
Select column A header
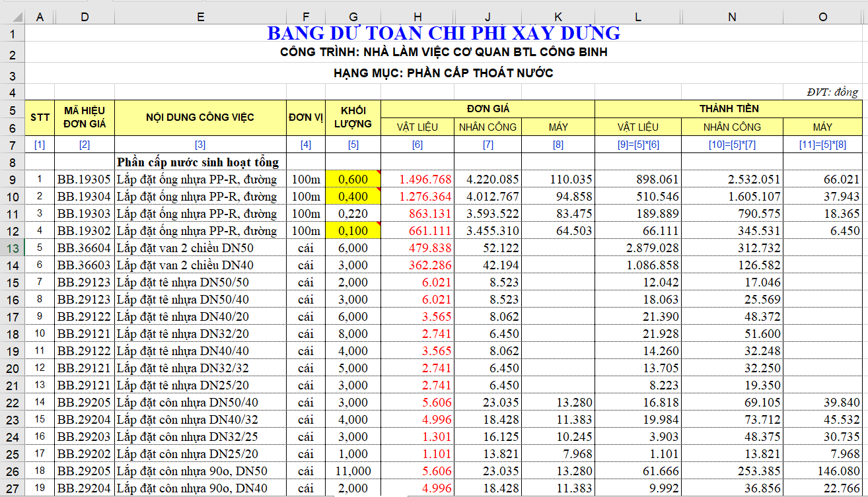click(x=40, y=17)
